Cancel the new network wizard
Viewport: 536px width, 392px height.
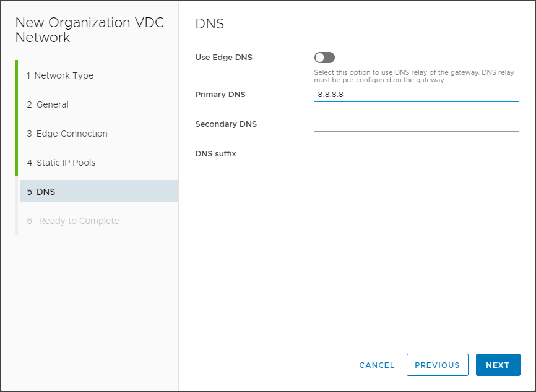377,365
